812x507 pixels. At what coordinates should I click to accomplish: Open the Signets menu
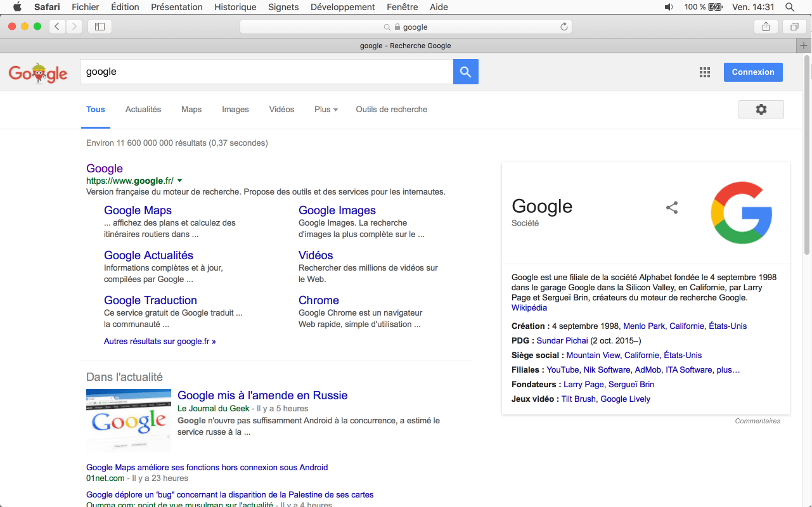(x=283, y=7)
